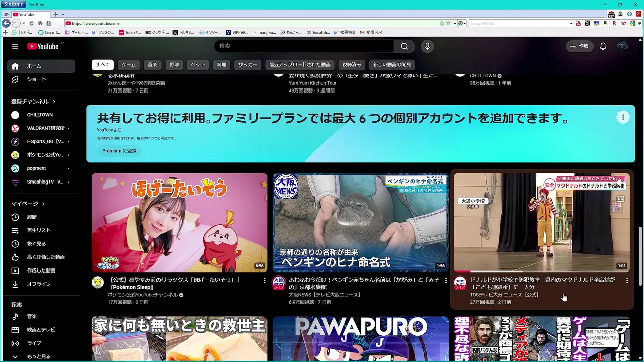Open navigation history dropdown arrow
644x362 pixels.
pos(24,23)
